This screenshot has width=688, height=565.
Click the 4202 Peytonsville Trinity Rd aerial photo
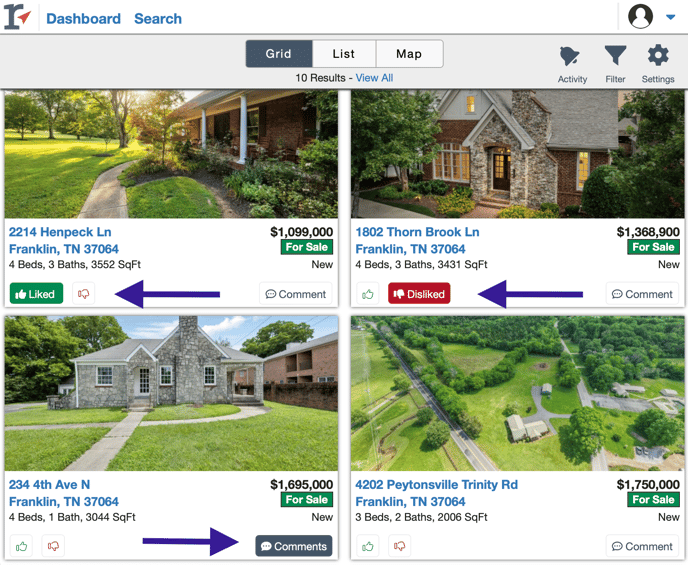[x=518, y=393]
